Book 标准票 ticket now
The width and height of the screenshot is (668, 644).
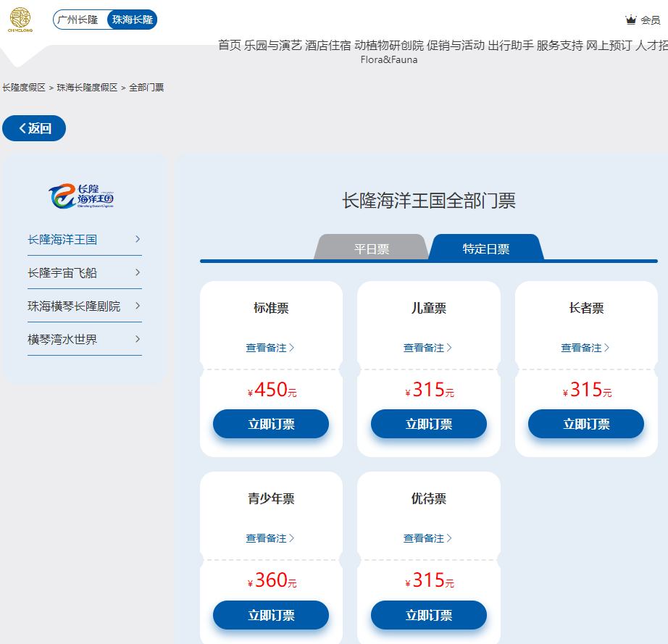click(271, 424)
